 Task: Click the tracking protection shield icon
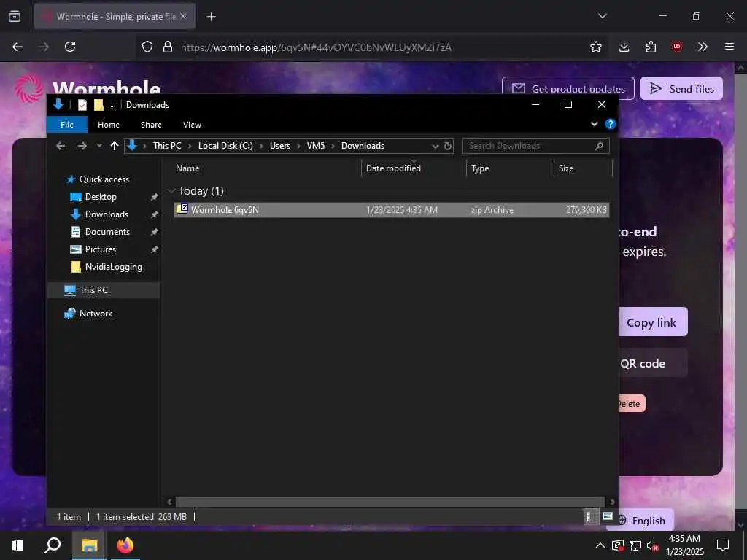tap(147, 47)
